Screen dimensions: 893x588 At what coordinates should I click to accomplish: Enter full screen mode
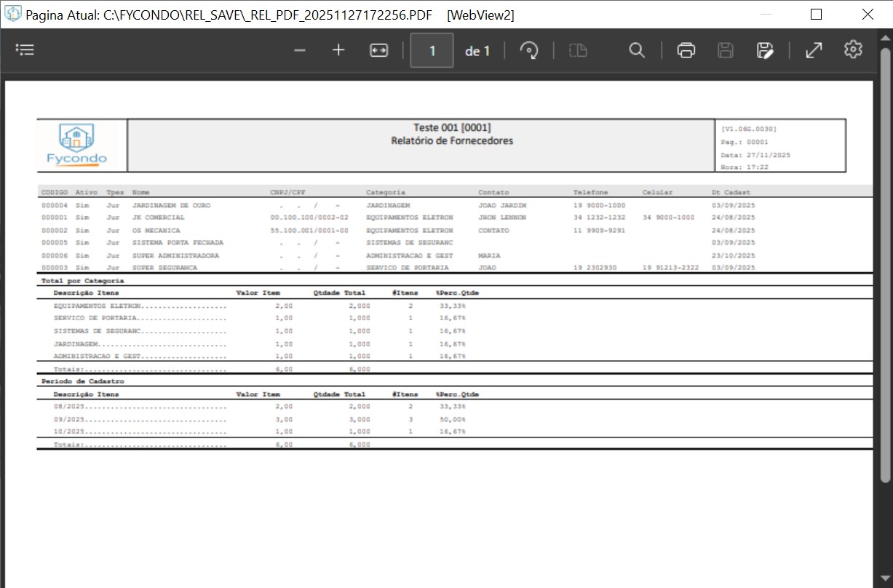coord(814,50)
